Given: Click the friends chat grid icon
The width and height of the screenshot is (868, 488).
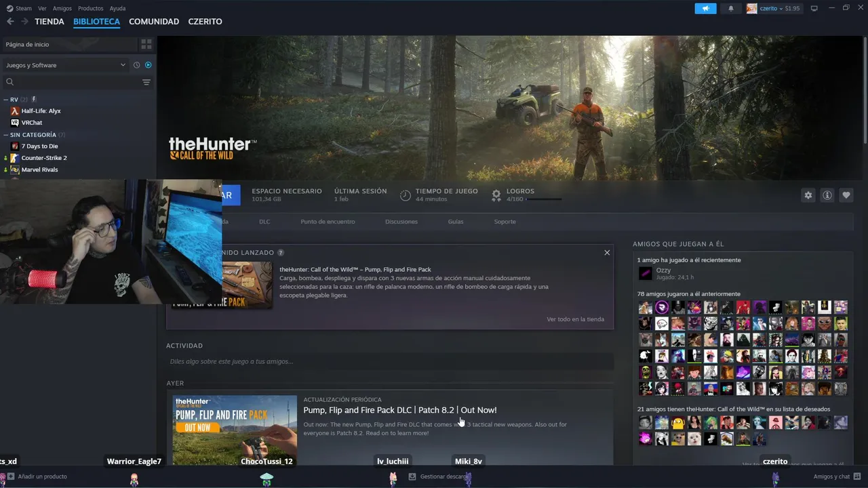Looking at the screenshot, I should [857, 476].
